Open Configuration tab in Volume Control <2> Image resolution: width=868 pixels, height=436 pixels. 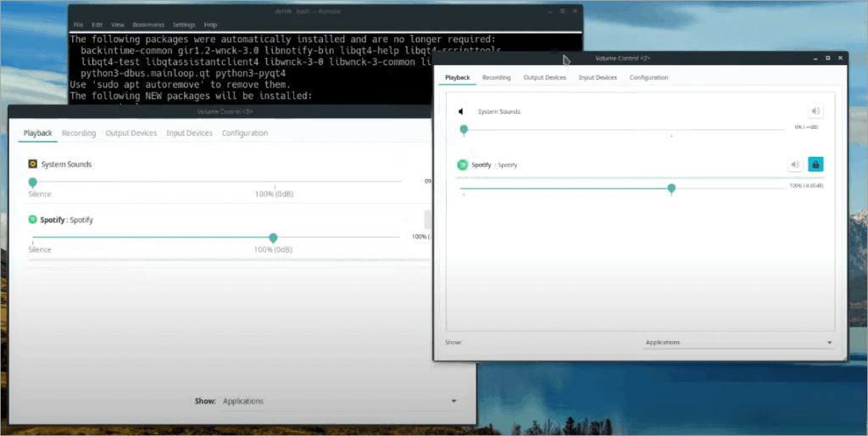648,77
